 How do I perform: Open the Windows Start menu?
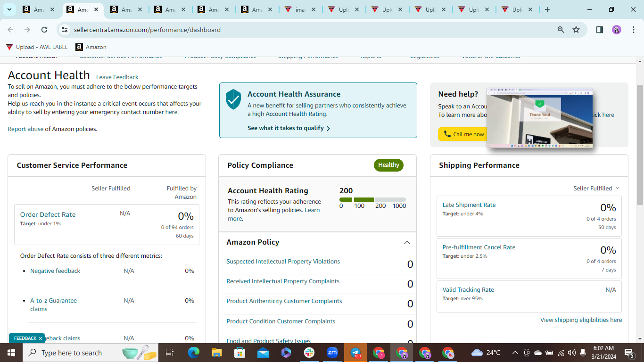click(11, 353)
